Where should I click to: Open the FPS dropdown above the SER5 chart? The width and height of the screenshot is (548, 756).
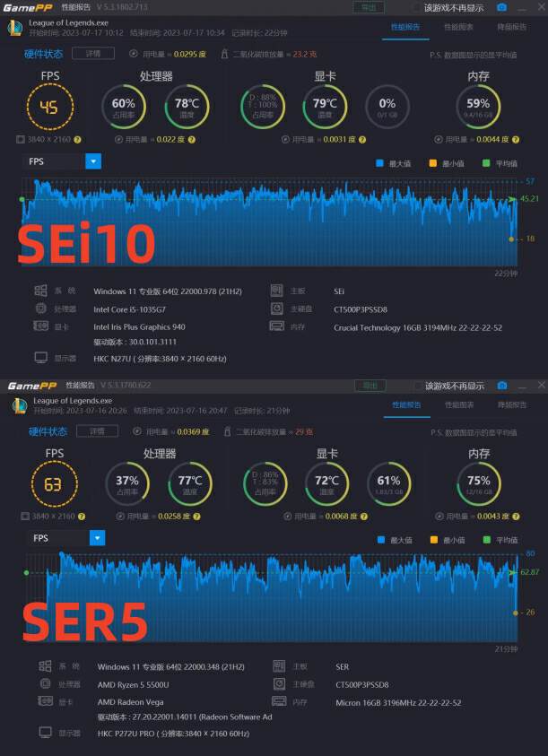click(97, 538)
